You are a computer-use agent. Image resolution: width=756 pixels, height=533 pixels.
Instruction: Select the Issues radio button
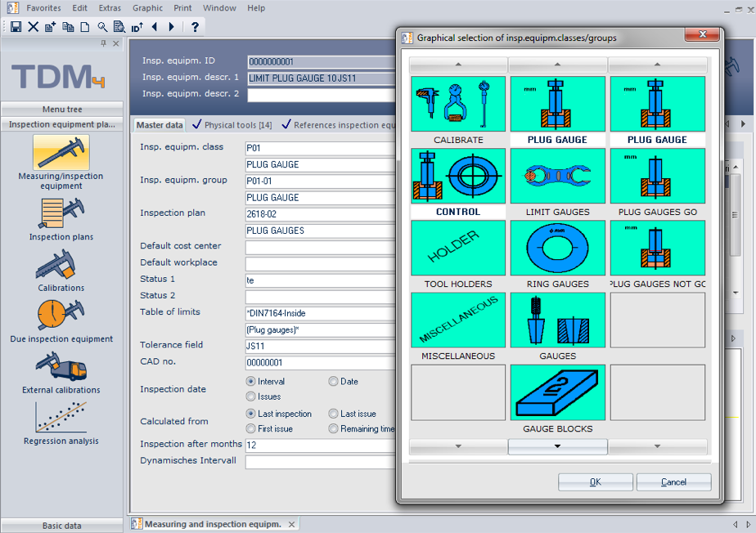point(250,396)
